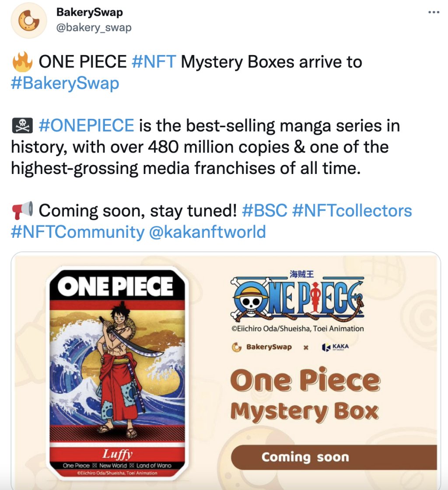The image size is (448, 490).
Task: Click the pirate flag emoji
Action: tap(22, 126)
